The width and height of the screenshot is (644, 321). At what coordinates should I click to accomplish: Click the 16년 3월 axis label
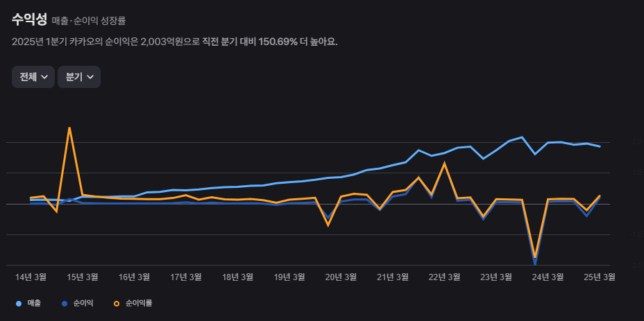135,277
